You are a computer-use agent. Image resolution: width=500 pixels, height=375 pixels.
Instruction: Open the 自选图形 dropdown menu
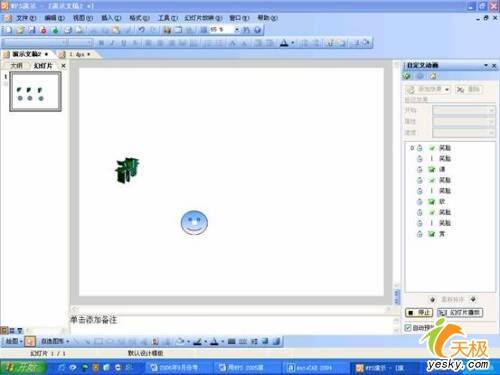click(55, 341)
